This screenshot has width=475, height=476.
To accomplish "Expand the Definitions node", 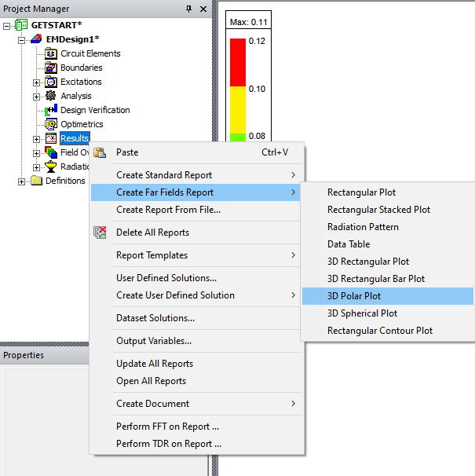I will coord(21,181).
